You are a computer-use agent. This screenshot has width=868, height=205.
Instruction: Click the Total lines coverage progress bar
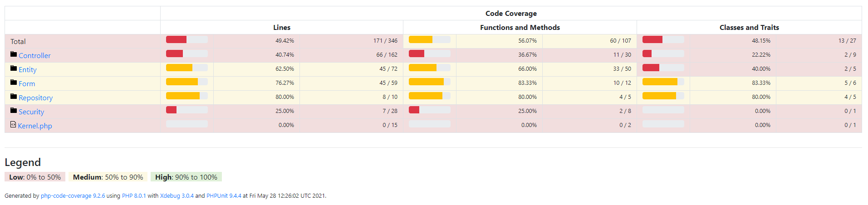coord(187,39)
